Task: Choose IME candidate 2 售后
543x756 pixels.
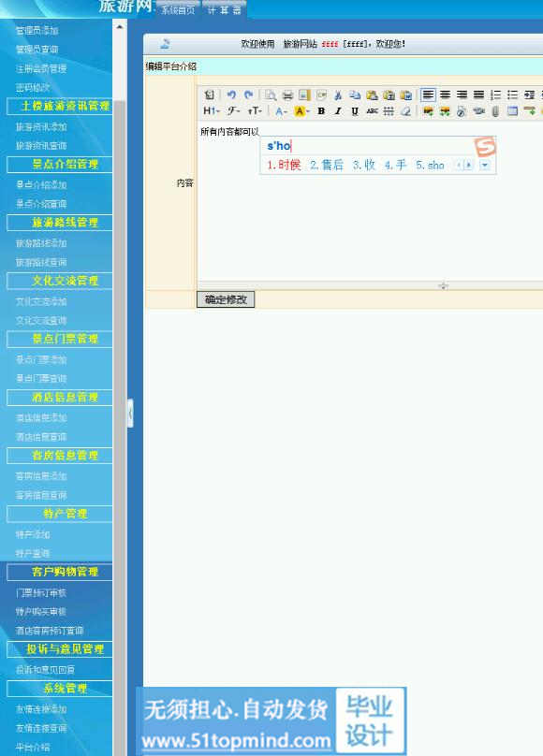Action: (x=327, y=165)
